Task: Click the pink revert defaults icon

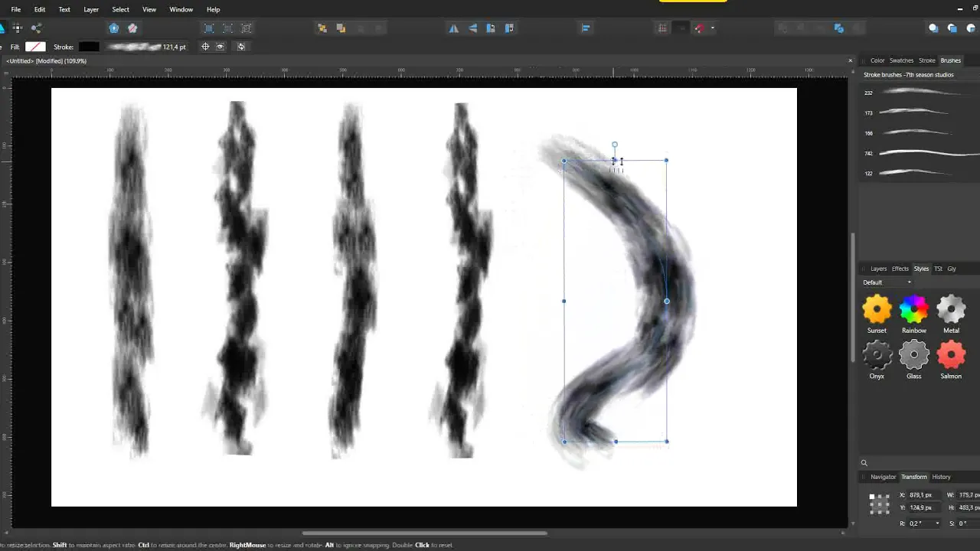Action: pos(132,28)
